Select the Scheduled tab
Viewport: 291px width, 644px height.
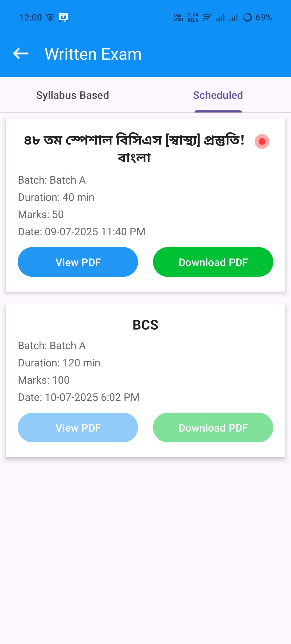pos(218,95)
